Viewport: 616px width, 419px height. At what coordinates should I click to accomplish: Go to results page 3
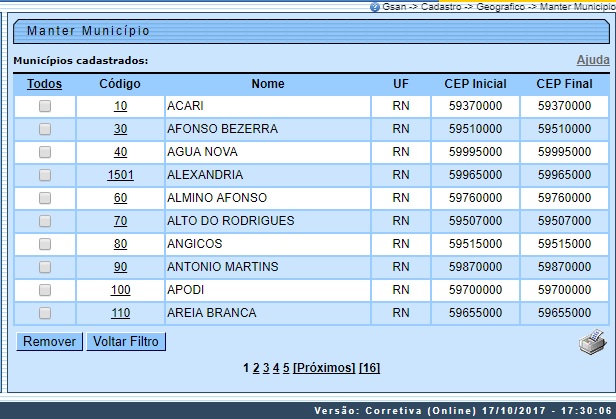(266, 368)
